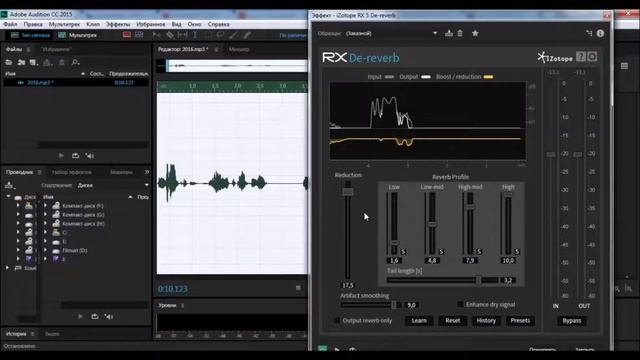
Task: Click the Learn button
Action: [x=419, y=321]
